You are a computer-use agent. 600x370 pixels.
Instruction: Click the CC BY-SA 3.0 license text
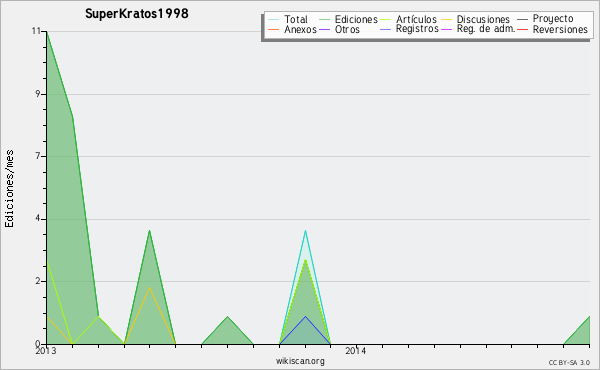[569, 363]
